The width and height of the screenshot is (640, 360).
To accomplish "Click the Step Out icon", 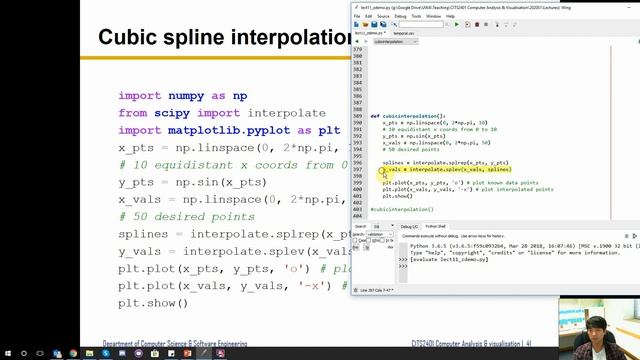I will click(x=515, y=24).
